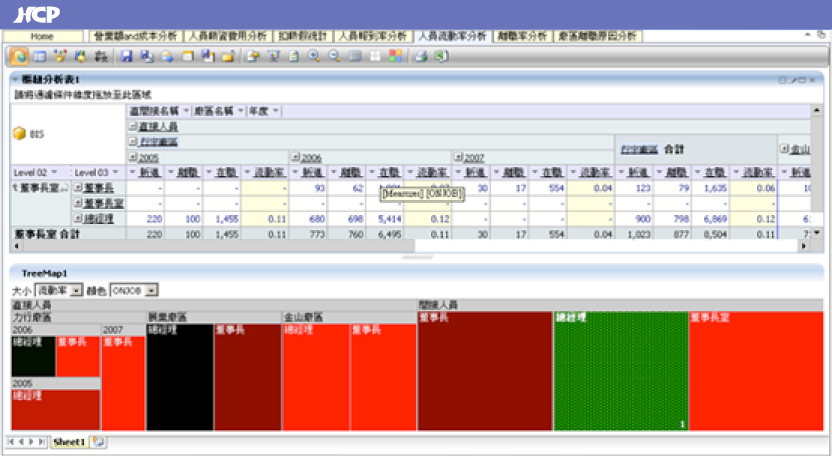This screenshot has height=476, width=832.
Task: Click the blue floppy disk save icon
Action: [x=127, y=55]
